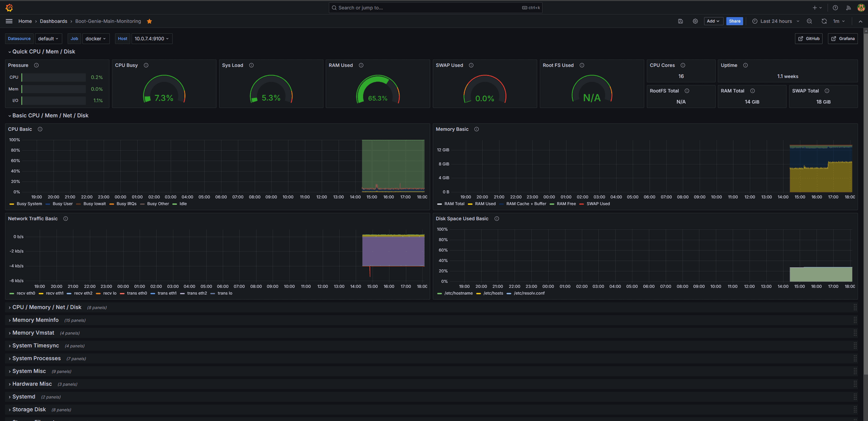Viewport: 868px width, 421px height.
Task: Show info icon for SWAP Used panel
Action: point(471,65)
